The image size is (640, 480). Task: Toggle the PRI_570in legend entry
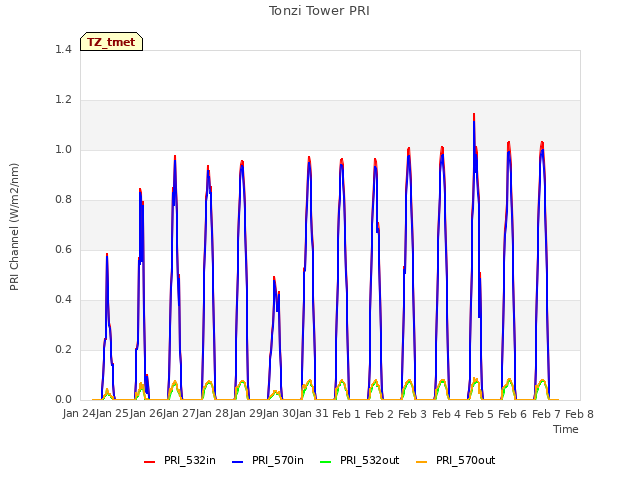click(x=268, y=460)
